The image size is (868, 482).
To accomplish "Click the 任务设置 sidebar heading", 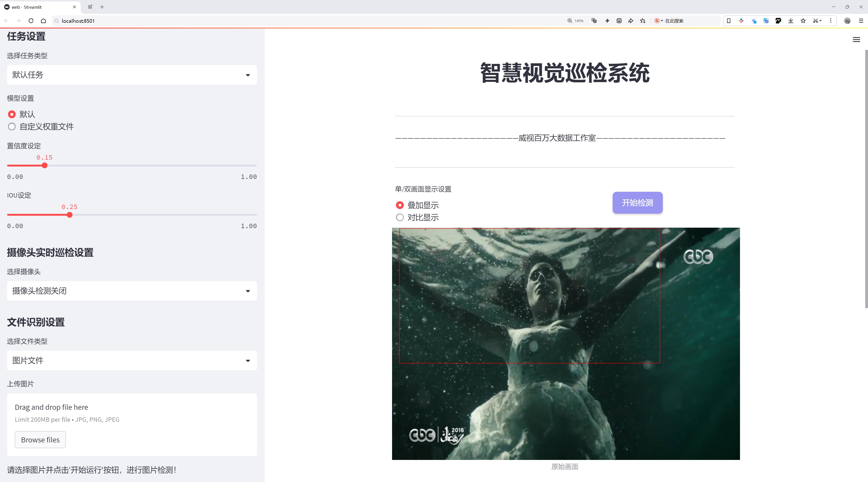I will point(26,36).
